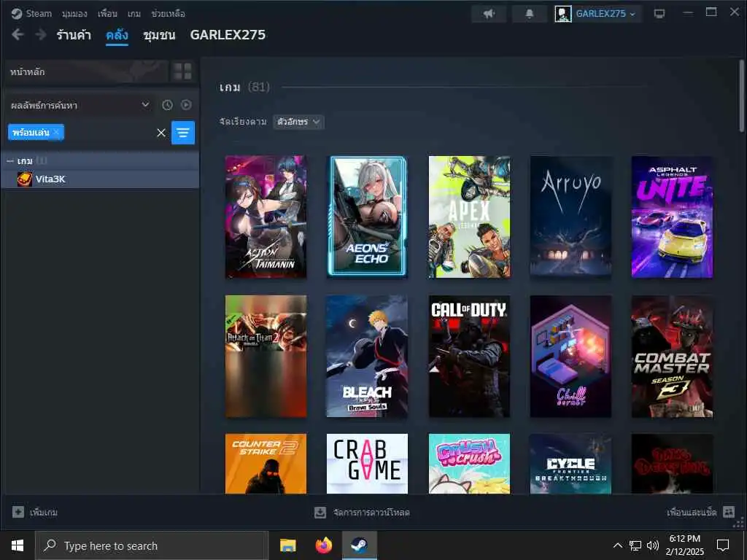Expand ผลลัพธ์การค้นหา collection dropdown
The height and width of the screenshot is (560, 747).
(80, 105)
